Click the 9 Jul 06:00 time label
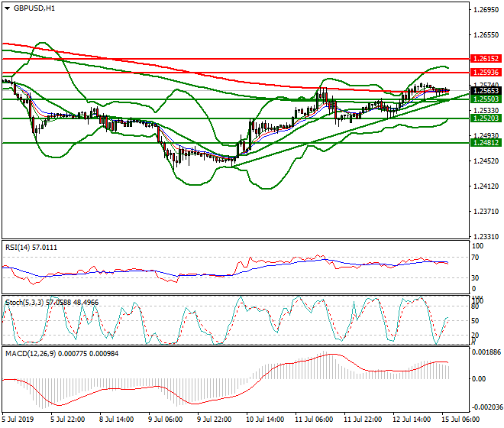The width and height of the screenshot is (504, 428). point(166,420)
